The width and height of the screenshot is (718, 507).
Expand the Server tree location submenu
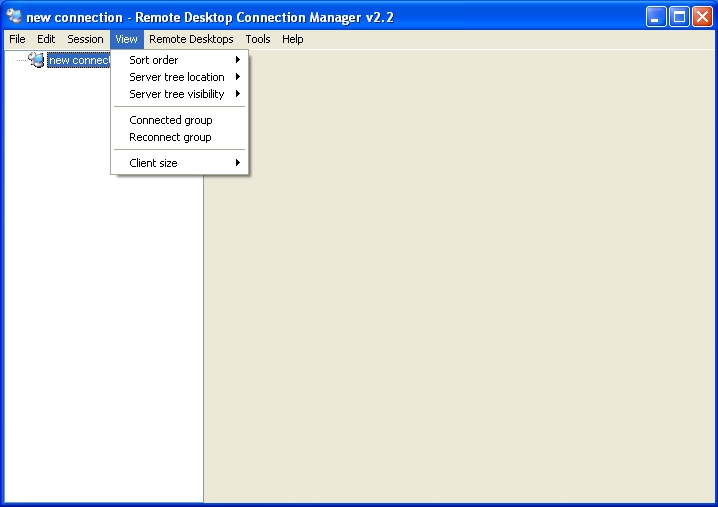click(x=180, y=77)
